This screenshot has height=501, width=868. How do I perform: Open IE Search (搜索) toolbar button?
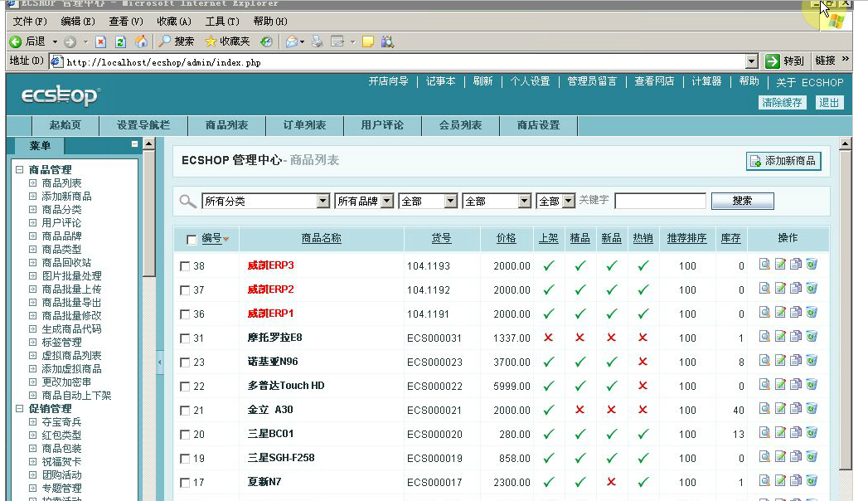177,41
